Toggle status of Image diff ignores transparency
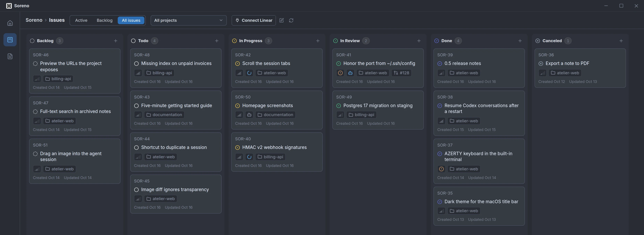Viewport: 644px width, 235px height. 136,190
